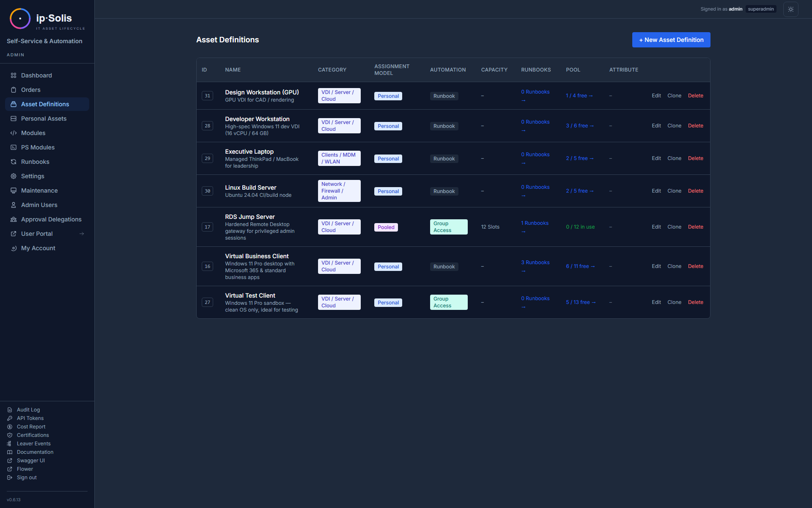This screenshot has width=812, height=508.
Task: Click the Runbooks refresh icon
Action: [x=14, y=162]
